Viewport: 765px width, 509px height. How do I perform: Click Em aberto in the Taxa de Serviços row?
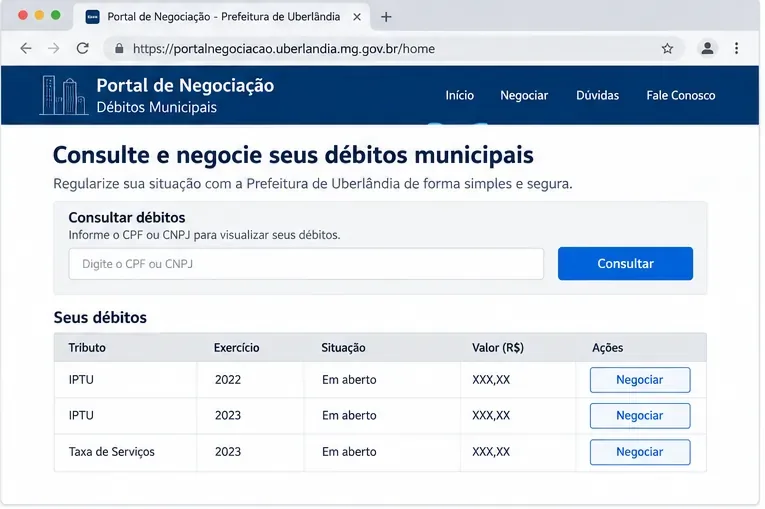point(349,452)
